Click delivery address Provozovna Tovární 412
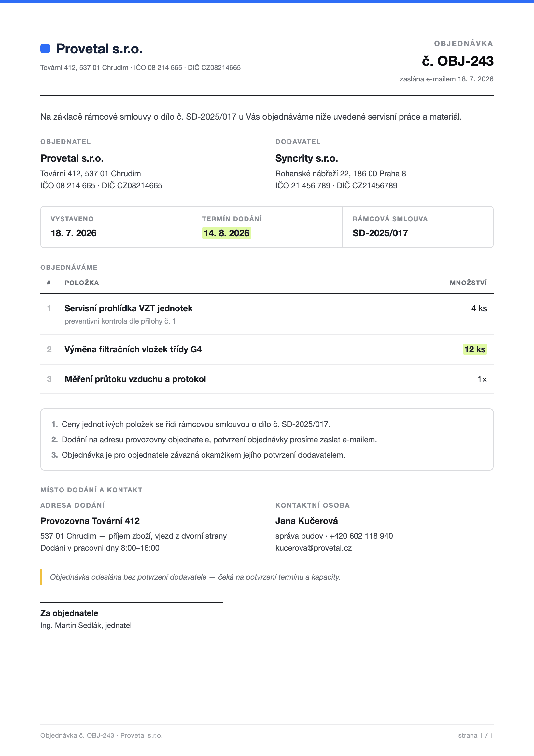This screenshot has height=756, width=534. (90, 521)
